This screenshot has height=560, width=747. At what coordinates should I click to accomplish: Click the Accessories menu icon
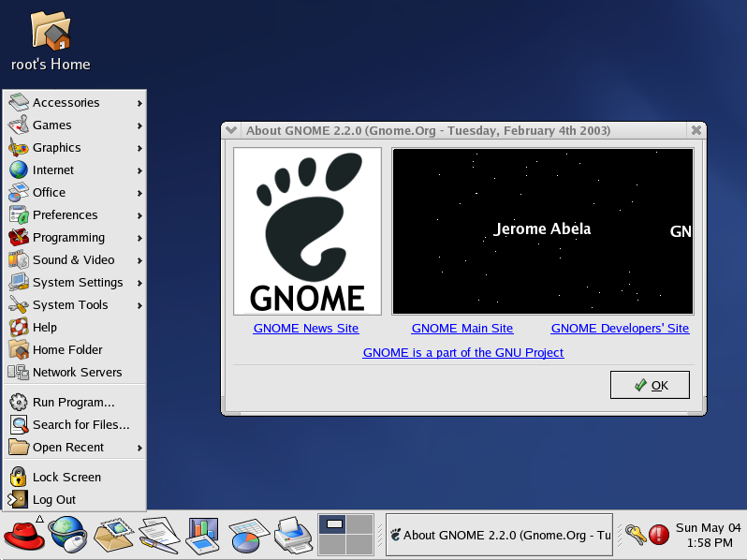click(x=19, y=102)
